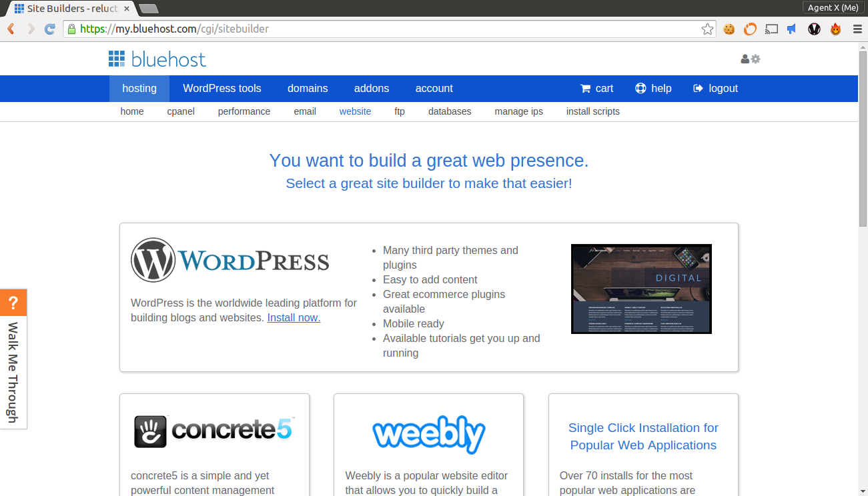Image resolution: width=868 pixels, height=496 pixels.
Task: Open the WordPress tools tab
Action: tap(222, 88)
